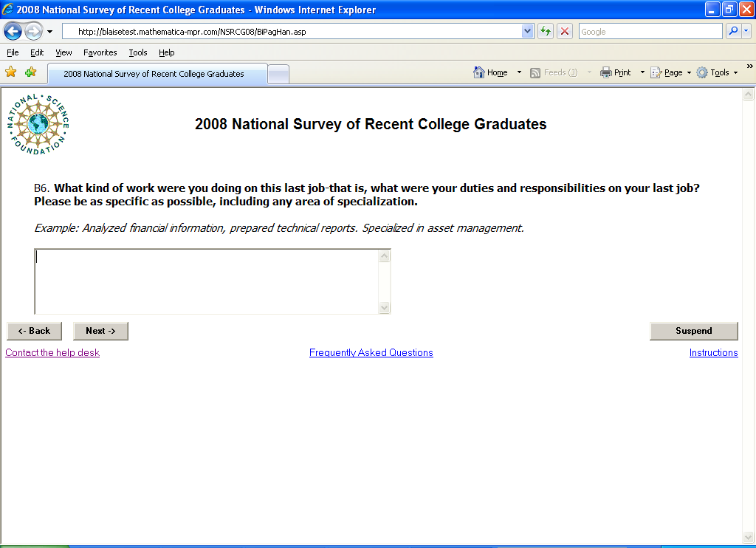Image resolution: width=756 pixels, height=548 pixels.
Task: Open a new blank tab
Action: [x=278, y=75]
